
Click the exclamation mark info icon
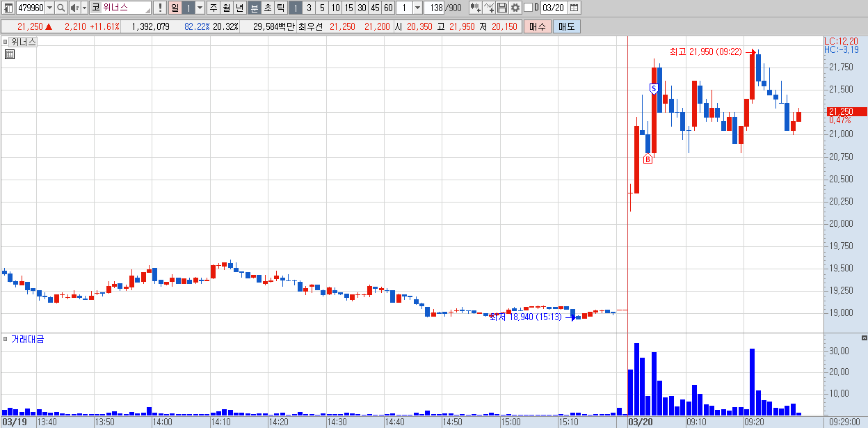click(x=161, y=8)
